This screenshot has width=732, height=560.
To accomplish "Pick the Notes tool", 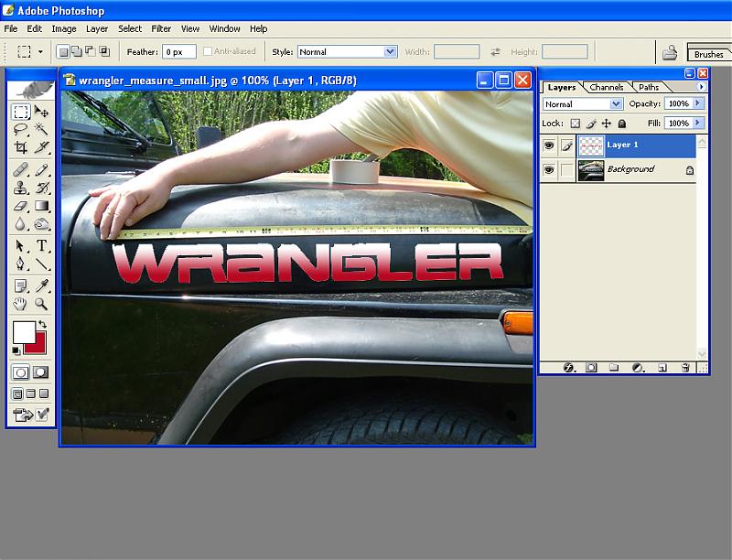I will pyautogui.click(x=21, y=285).
